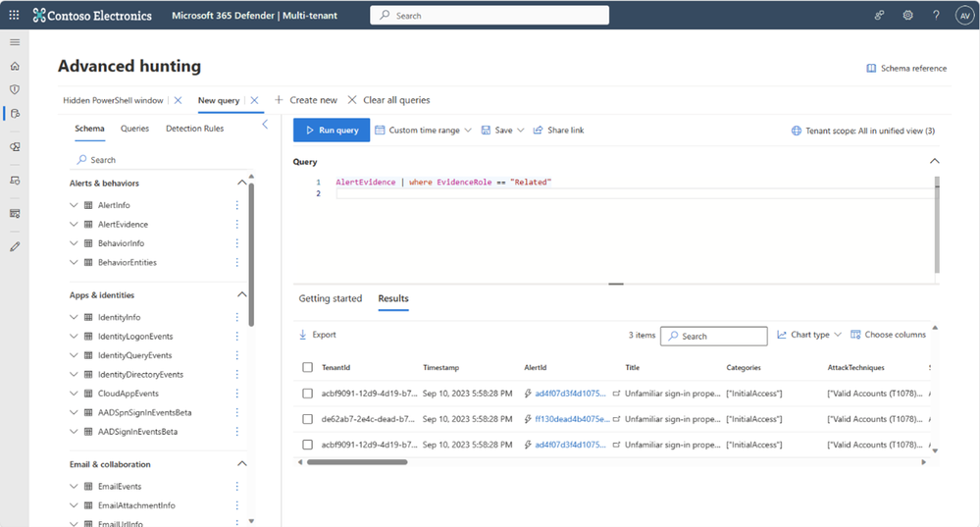Image resolution: width=980 pixels, height=527 pixels.
Task: Click the top Search box
Action: (490, 15)
